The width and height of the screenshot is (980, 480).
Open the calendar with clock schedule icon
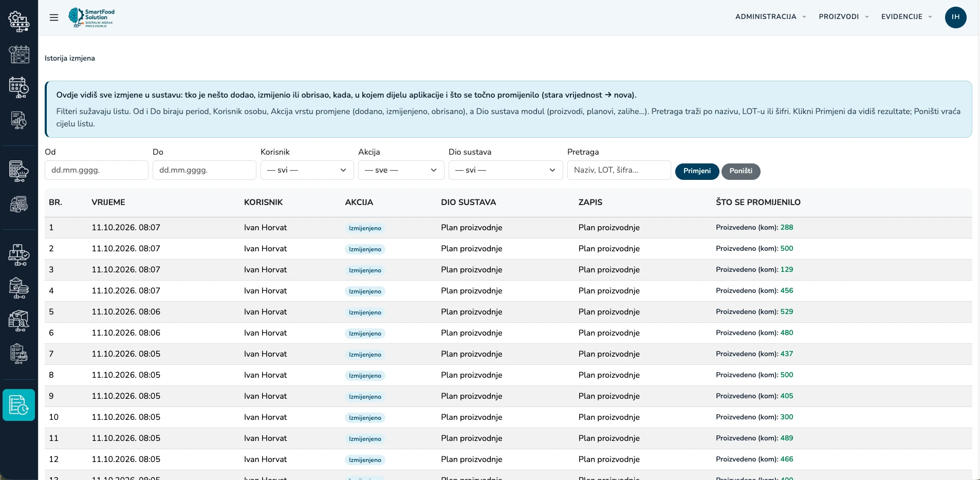point(19,87)
